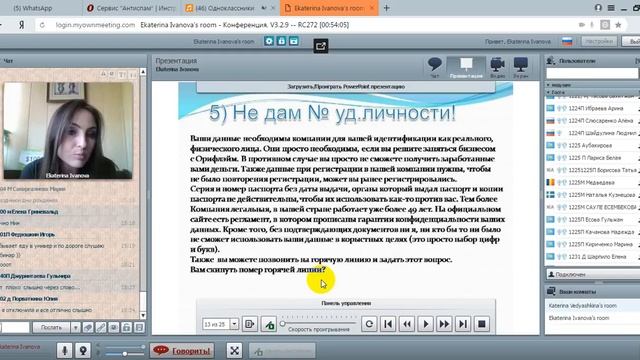Click the chat save icon at the far right of toolbar

click(139, 327)
